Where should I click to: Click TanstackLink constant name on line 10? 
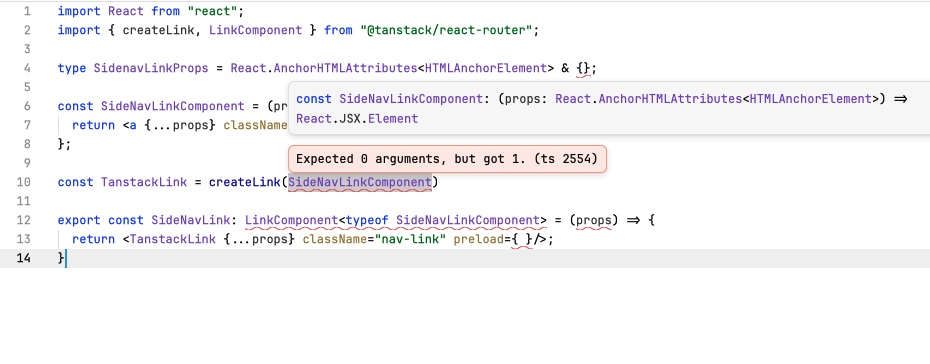tap(144, 182)
